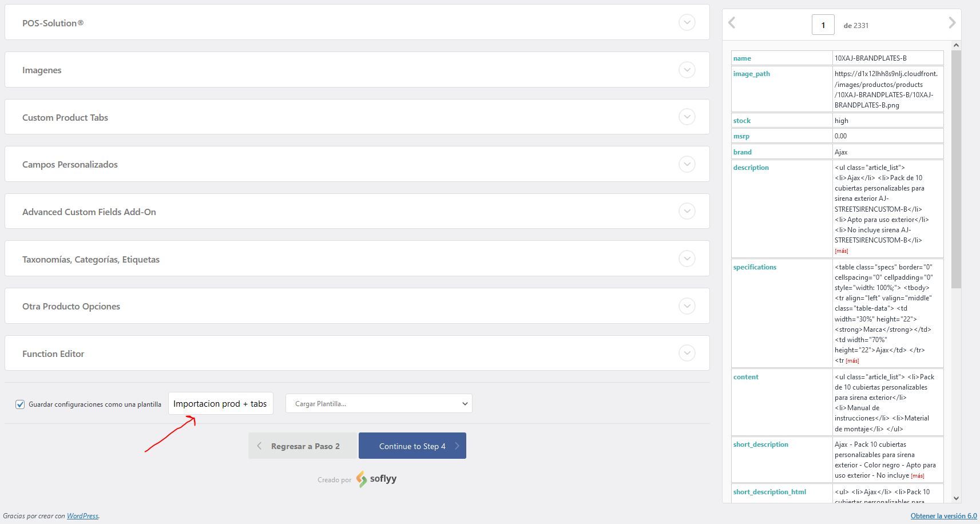Expand the Otra Producto Opciones chevron

click(687, 305)
